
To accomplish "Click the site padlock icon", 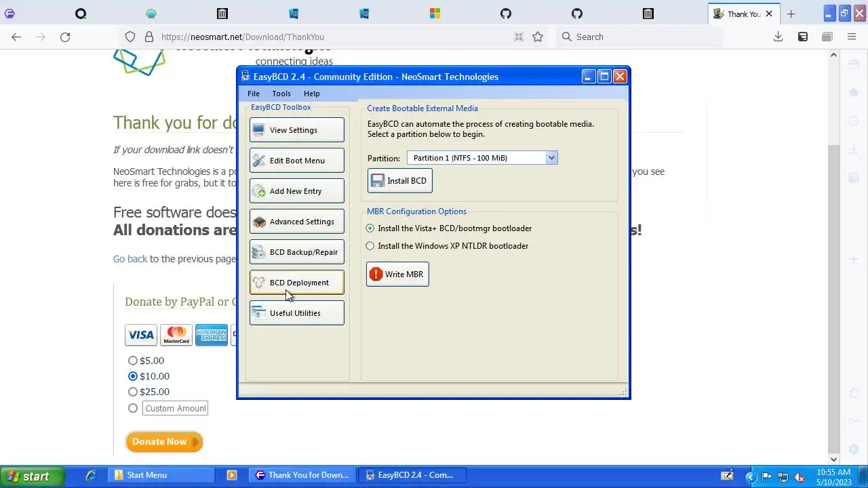I will tap(149, 37).
